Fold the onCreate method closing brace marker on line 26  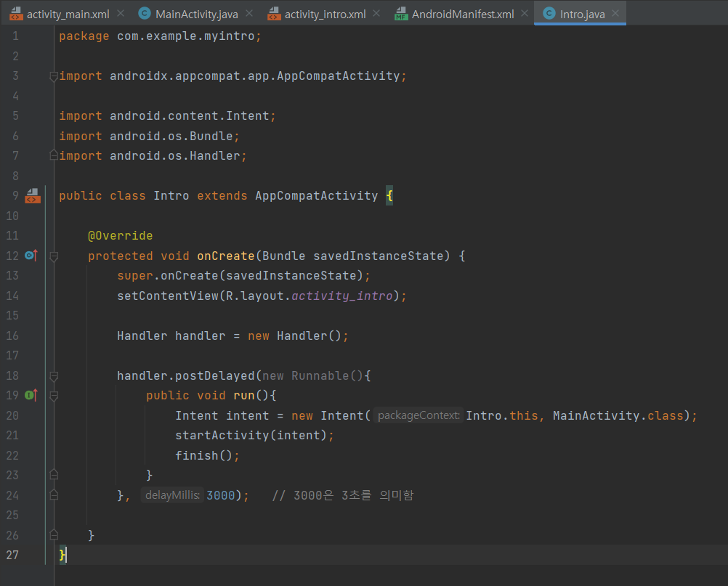point(53,534)
